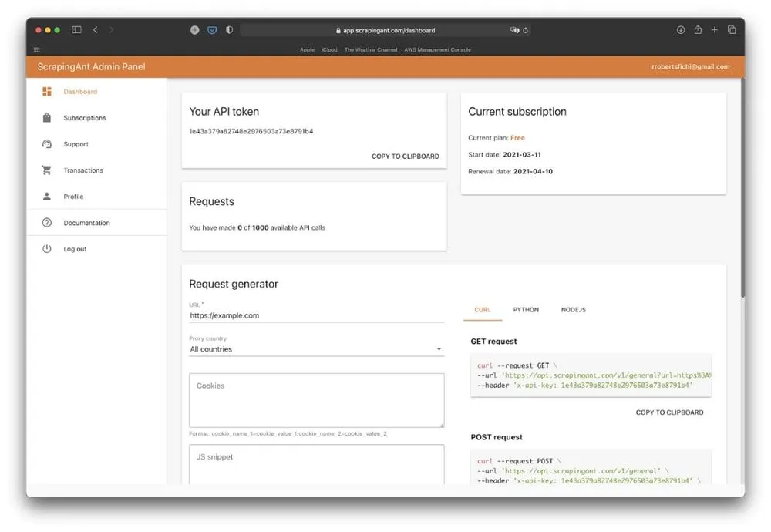771x532 pixels.
Task: Click the Cookies format hint text
Action: 288,433
